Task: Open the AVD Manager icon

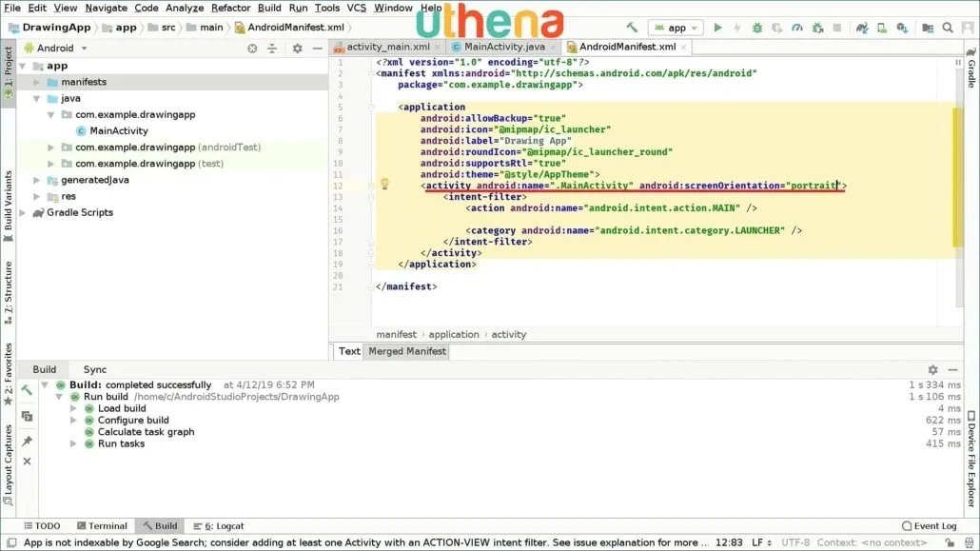Action: click(x=882, y=28)
